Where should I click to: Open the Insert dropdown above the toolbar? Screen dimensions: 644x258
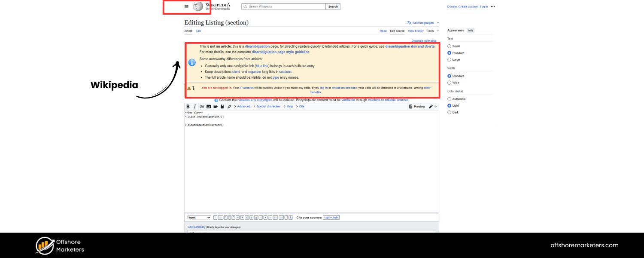199,217
